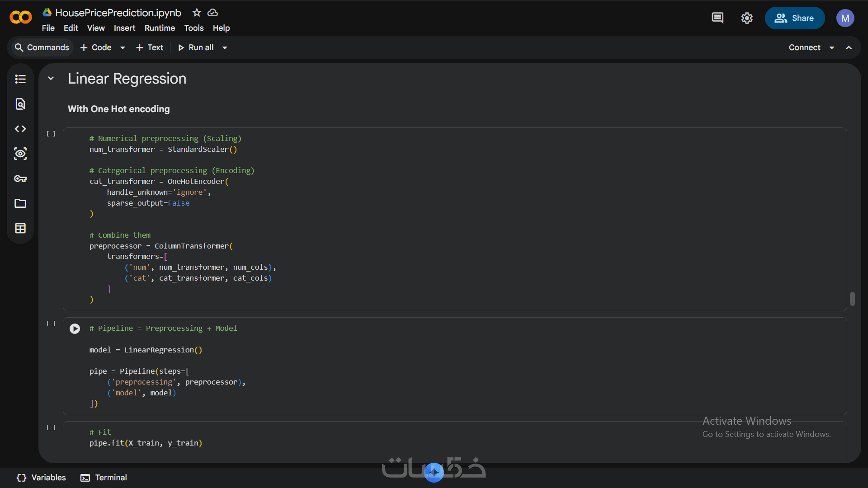This screenshot has width=868, height=488.
Task: Open the Runtime menu
Action: point(160,28)
